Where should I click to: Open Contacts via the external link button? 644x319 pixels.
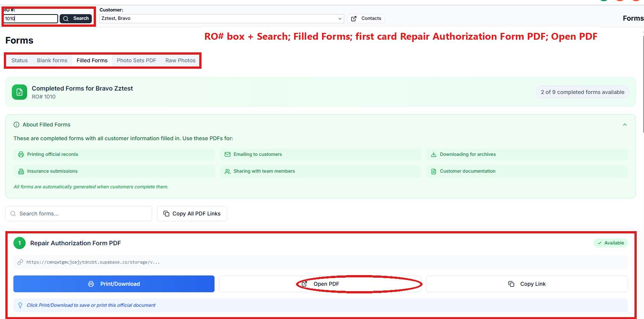366,18
